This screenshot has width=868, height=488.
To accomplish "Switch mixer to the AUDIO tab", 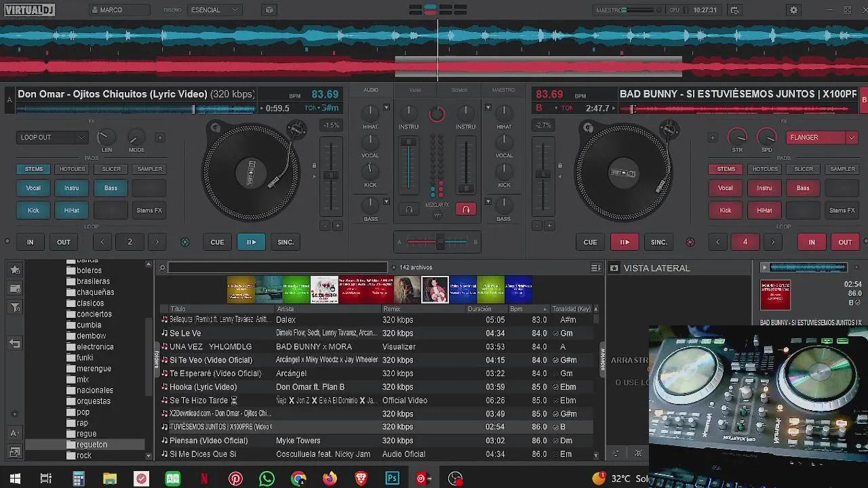I will pyautogui.click(x=371, y=90).
